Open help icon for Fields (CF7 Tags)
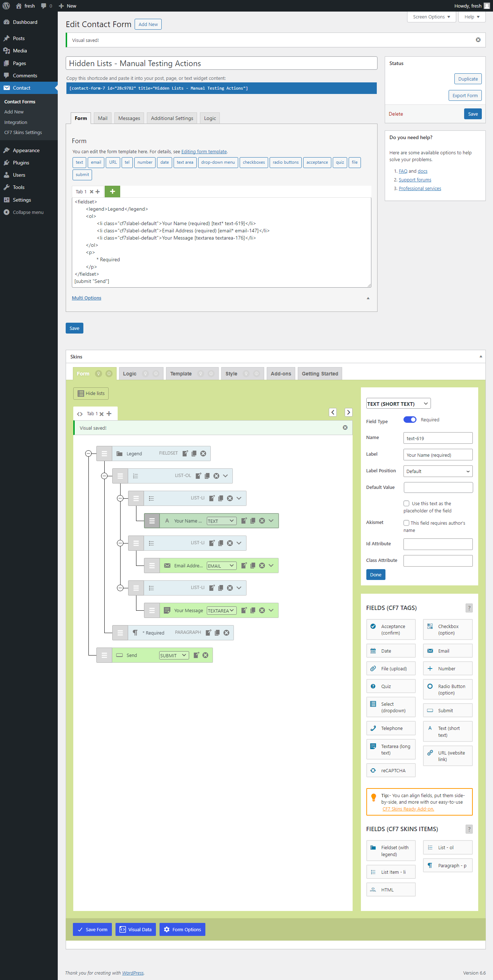The image size is (493, 980). coord(469,607)
